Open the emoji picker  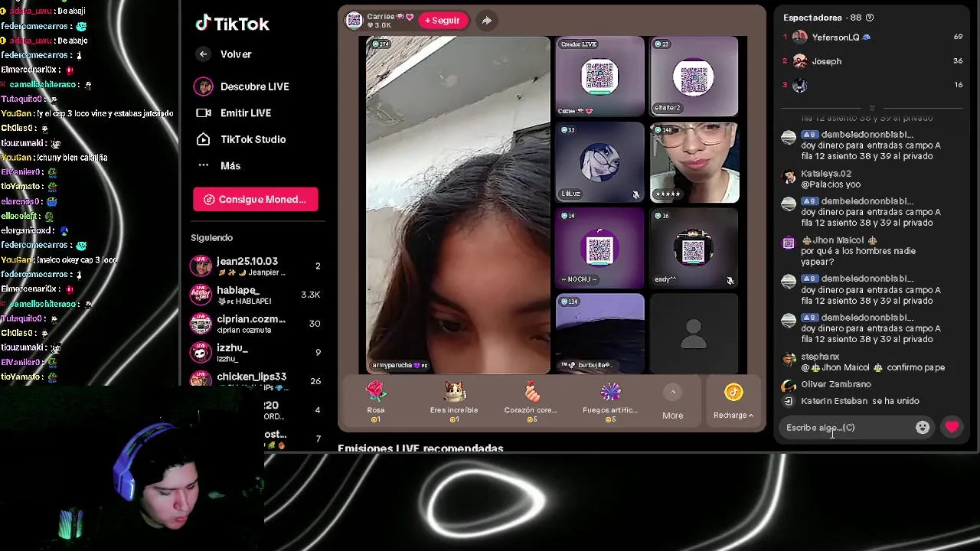(923, 428)
